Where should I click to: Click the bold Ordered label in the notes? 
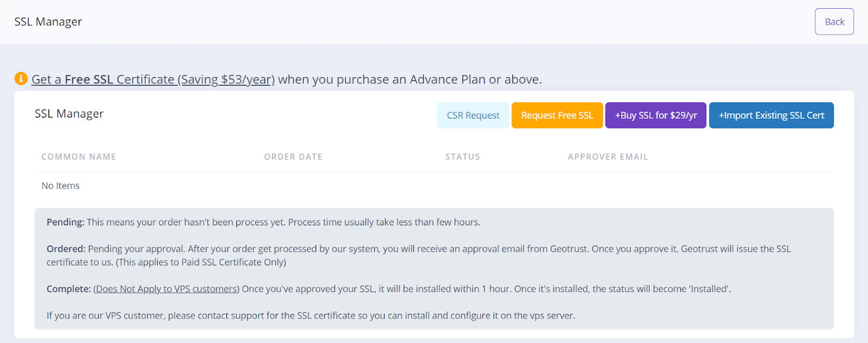coord(66,249)
